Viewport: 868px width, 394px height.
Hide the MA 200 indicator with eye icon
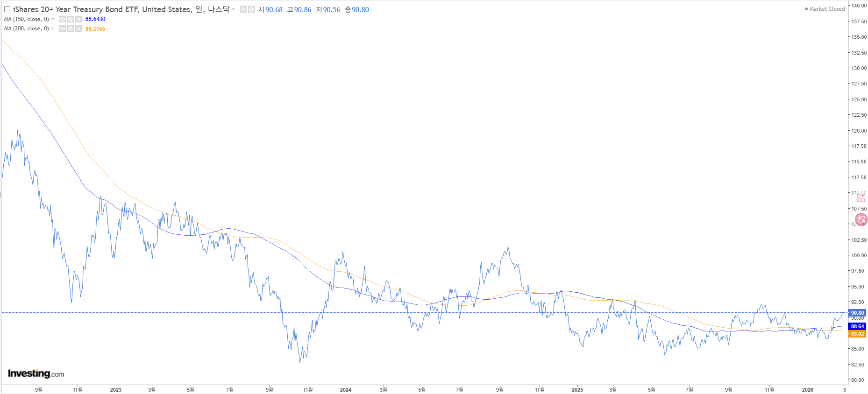63,28
